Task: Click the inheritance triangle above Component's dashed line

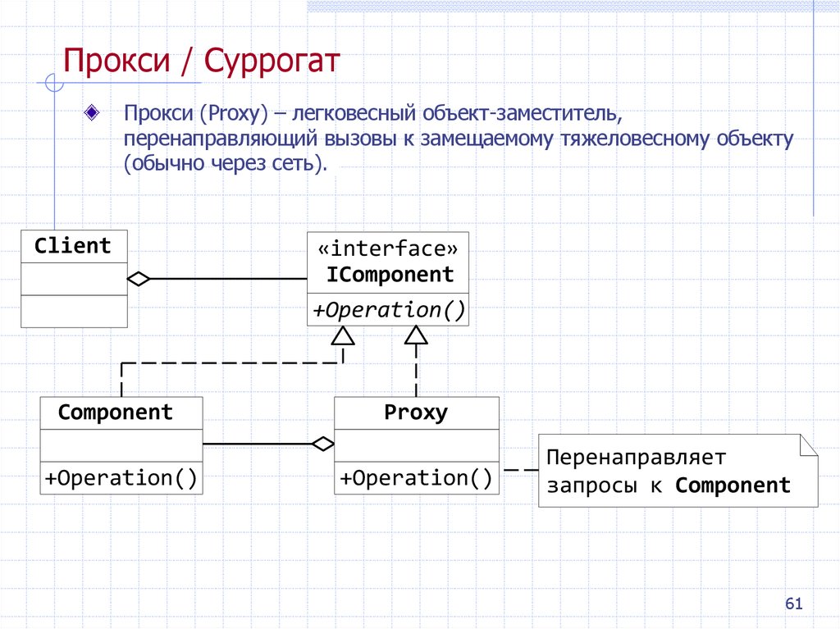Action: tap(344, 335)
